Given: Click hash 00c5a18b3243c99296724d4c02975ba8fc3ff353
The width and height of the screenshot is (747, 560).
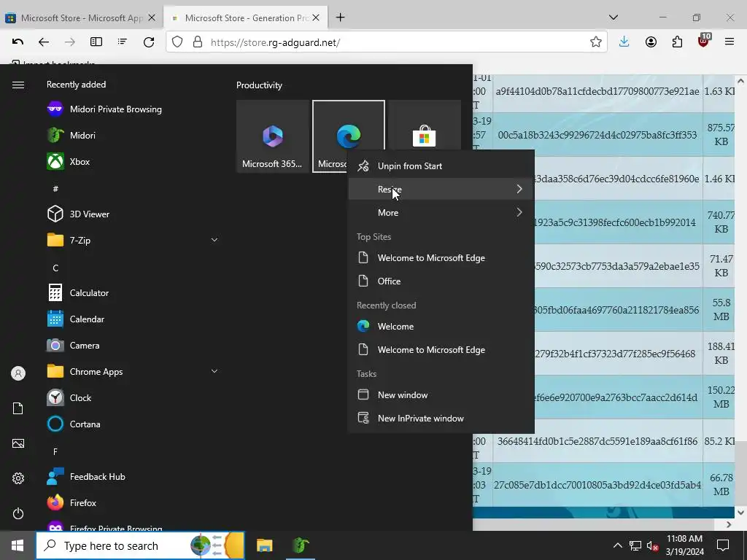Looking at the screenshot, I should click(597, 135).
